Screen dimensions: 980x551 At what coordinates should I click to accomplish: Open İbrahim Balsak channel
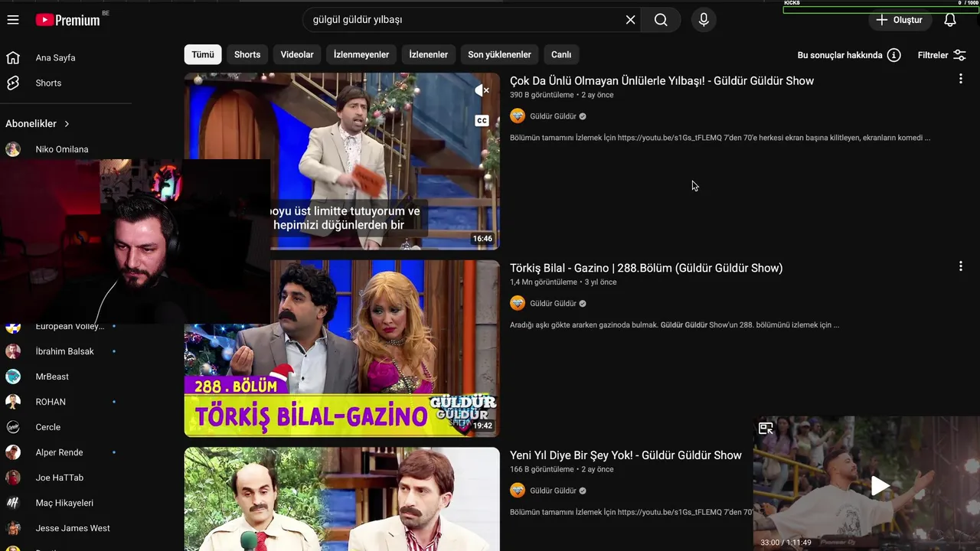click(66, 351)
